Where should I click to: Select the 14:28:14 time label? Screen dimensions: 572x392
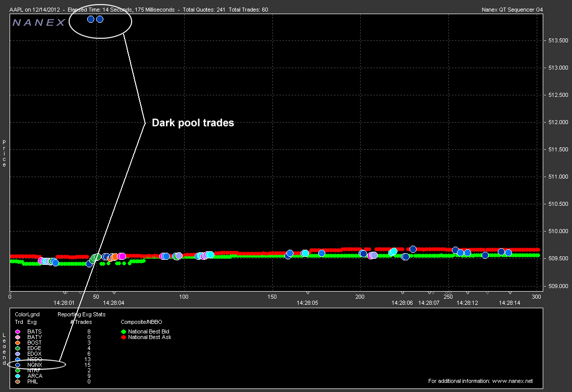[509, 303]
